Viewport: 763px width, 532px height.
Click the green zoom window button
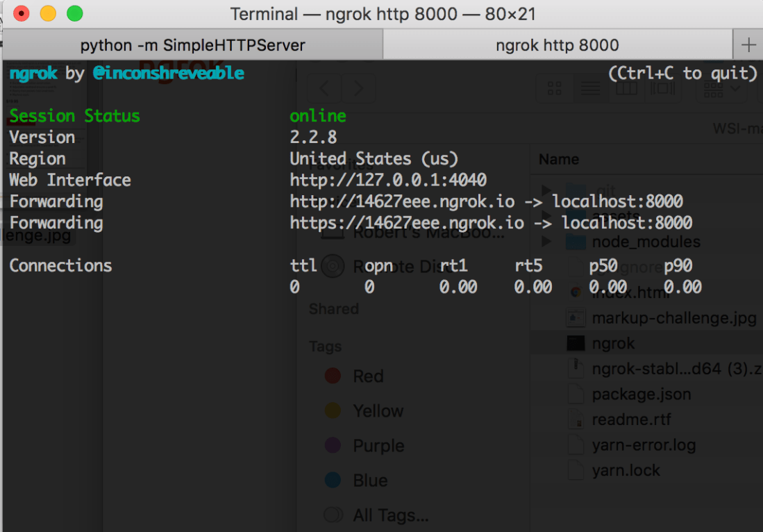[x=74, y=13]
